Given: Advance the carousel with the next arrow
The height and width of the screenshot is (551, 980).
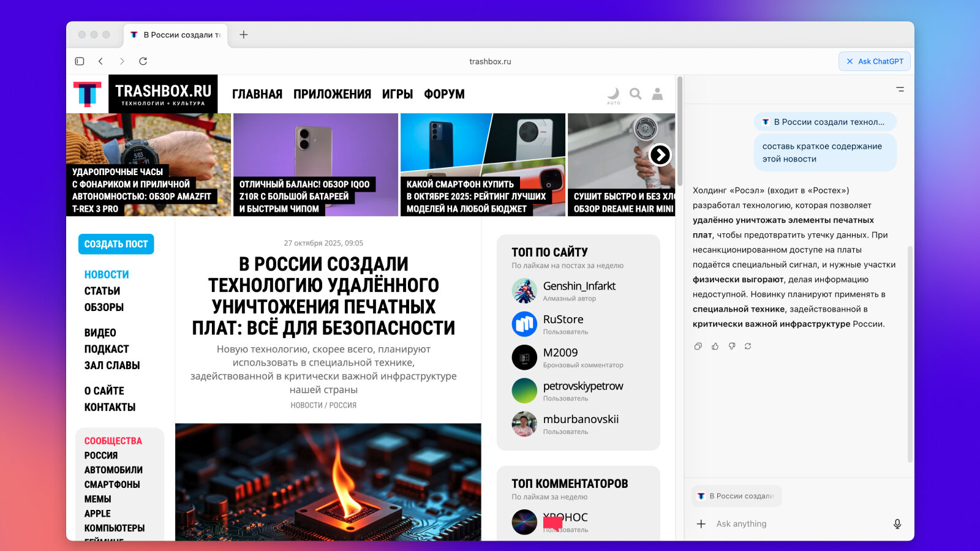Looking at the screenshot, I should pos(660,155).
